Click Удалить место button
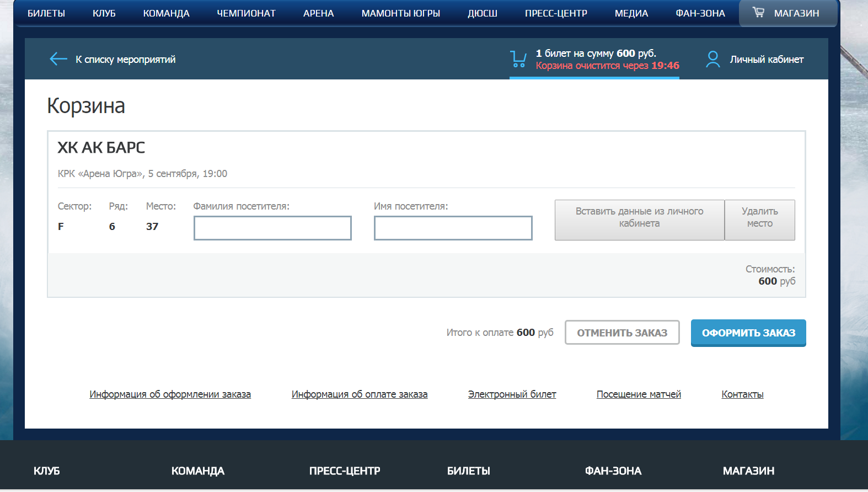The width and height of the screenshot is (868, 492). [x=759, y=220]
